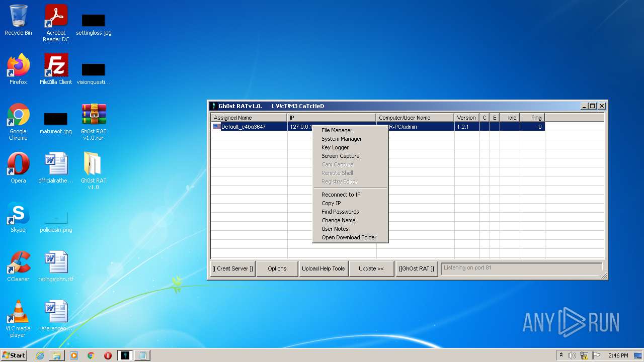Open the Start menu
Image resolution: width=644 pixels, height=362 pixels.
(x=14, y=355)
